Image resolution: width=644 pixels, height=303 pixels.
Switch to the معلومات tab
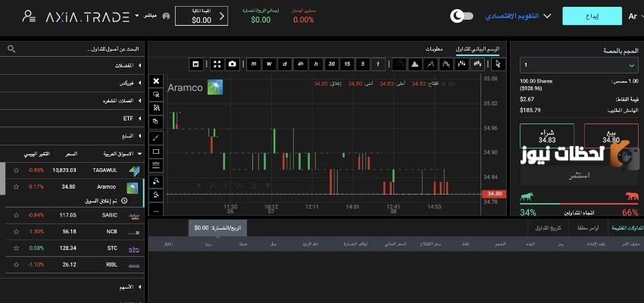433,49
